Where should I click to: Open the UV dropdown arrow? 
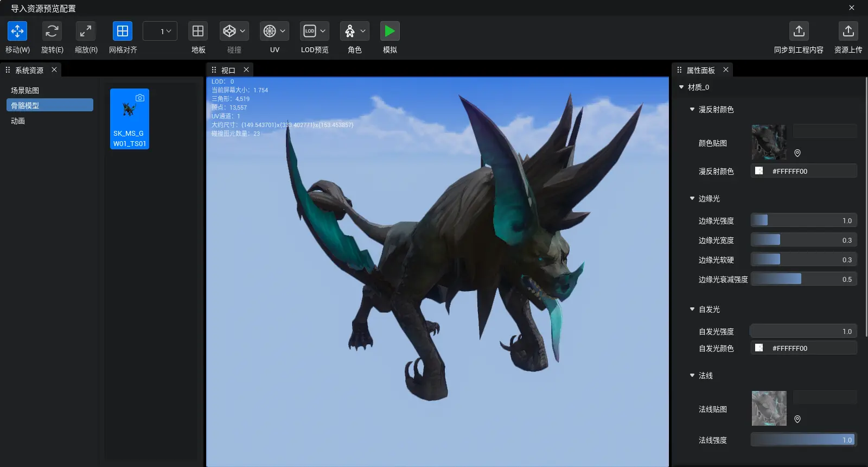[x=283, y=31]
